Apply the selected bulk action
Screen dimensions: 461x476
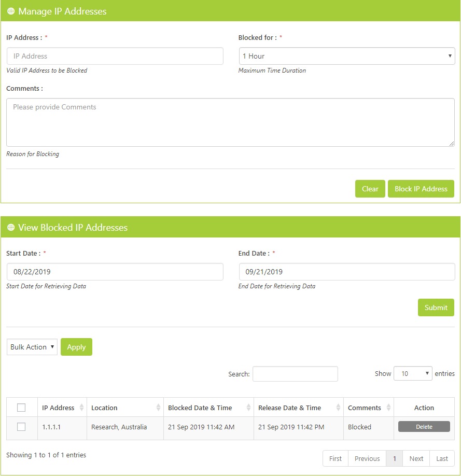coord(76,347)
